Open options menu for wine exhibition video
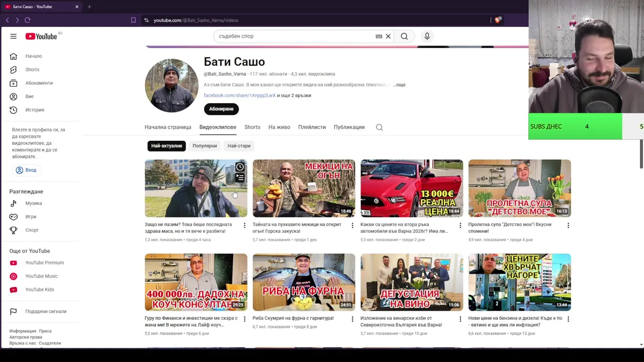This screenshot has width=644, height=362. pyautogui.click(x=460, y=319)
